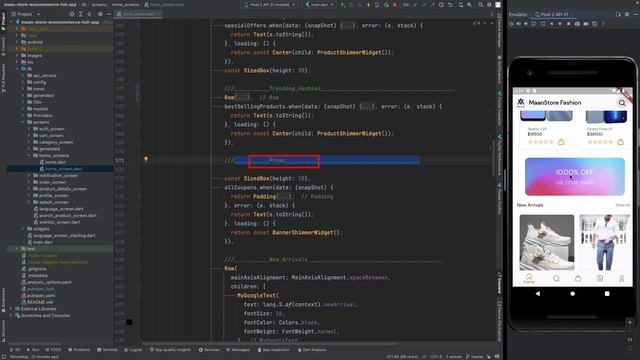Viewport: 640px width, 360px height.
Task: Expand folded Padding(...) code region
Action: coord(285,197)
